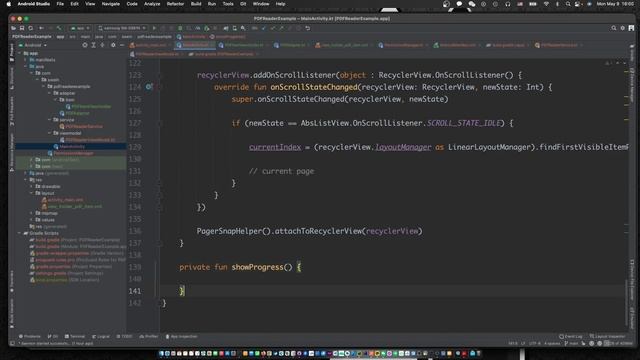
Task: Collapse the viewmodel package
Action: pyautogui.click(x=50, y=133)
